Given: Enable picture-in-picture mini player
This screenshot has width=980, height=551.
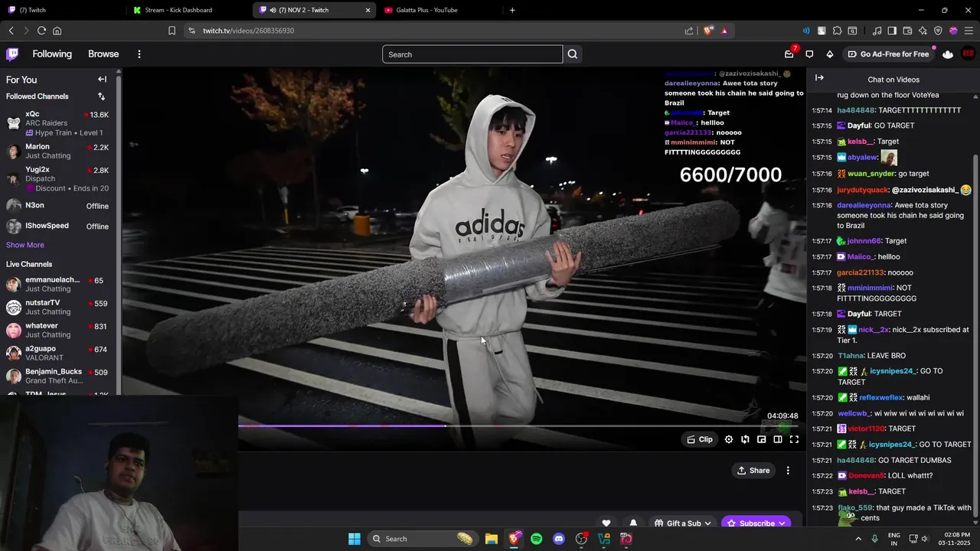Looking at the screenshot, I should coord(762,439).
